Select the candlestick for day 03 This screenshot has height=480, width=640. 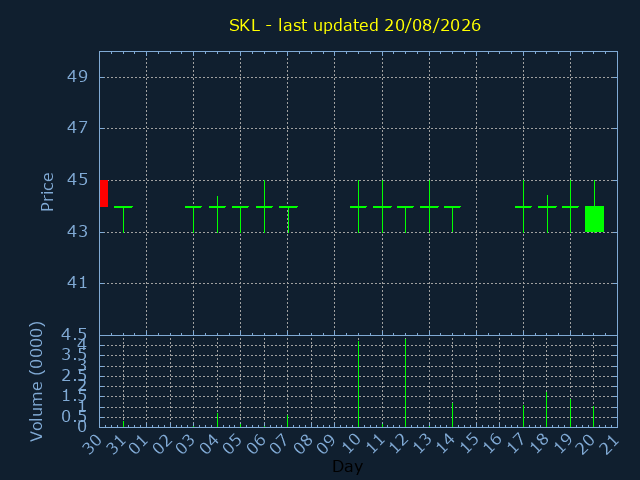point(193,220)
